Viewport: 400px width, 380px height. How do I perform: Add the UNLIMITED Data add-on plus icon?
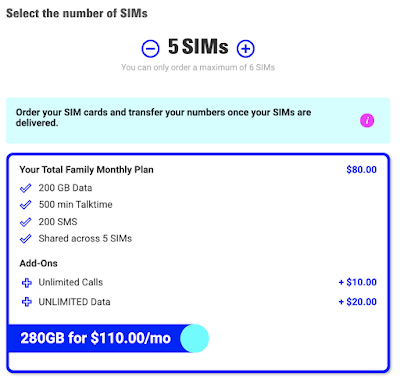click(27, 302)
